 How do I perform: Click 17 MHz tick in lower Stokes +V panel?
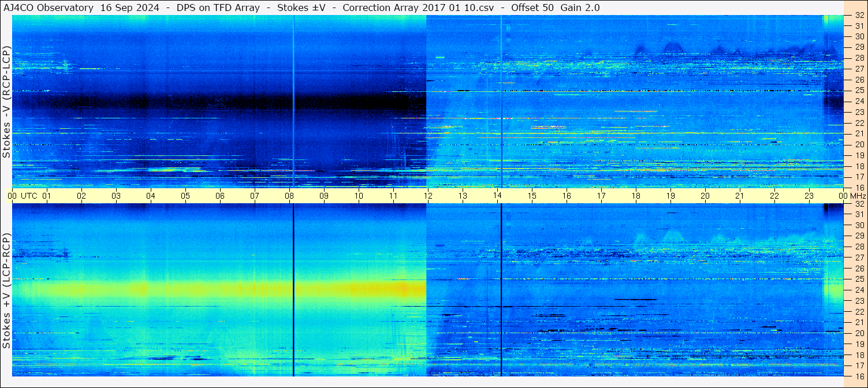859,365
